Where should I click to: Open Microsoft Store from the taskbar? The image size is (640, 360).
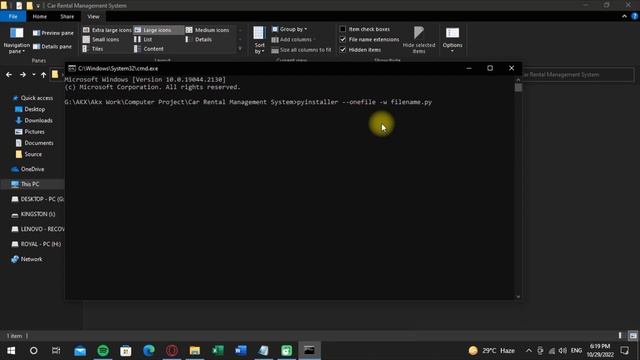(x=126, y=351)
